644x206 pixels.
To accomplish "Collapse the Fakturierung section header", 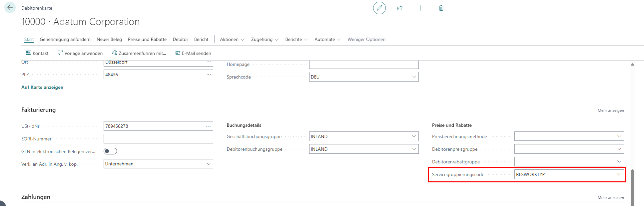I will tap(39, 110).
